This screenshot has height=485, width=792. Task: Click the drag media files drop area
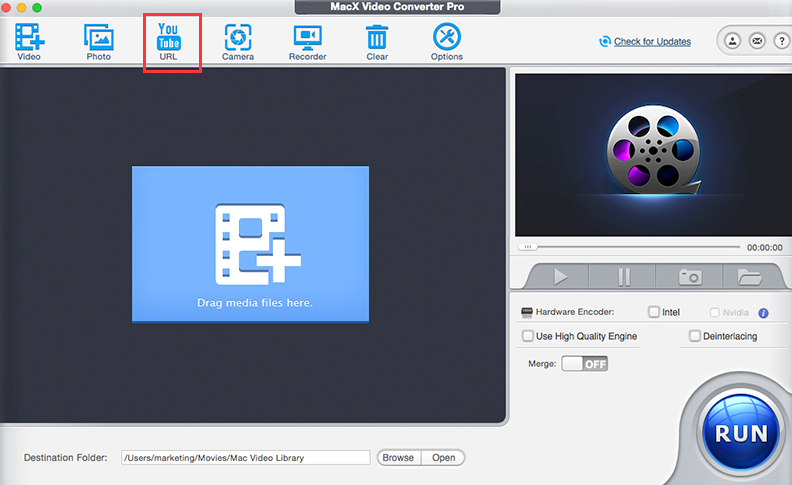click(x=251, y=244)
